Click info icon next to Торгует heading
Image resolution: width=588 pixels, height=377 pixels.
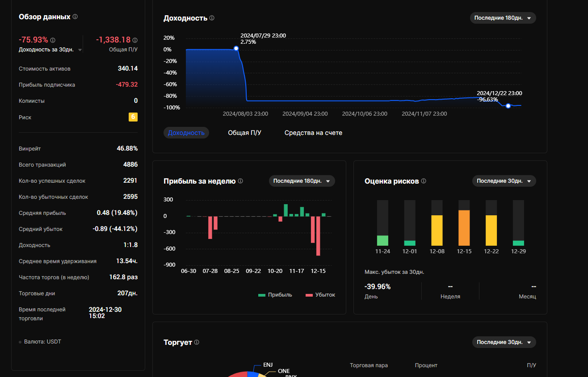(197, 342)
